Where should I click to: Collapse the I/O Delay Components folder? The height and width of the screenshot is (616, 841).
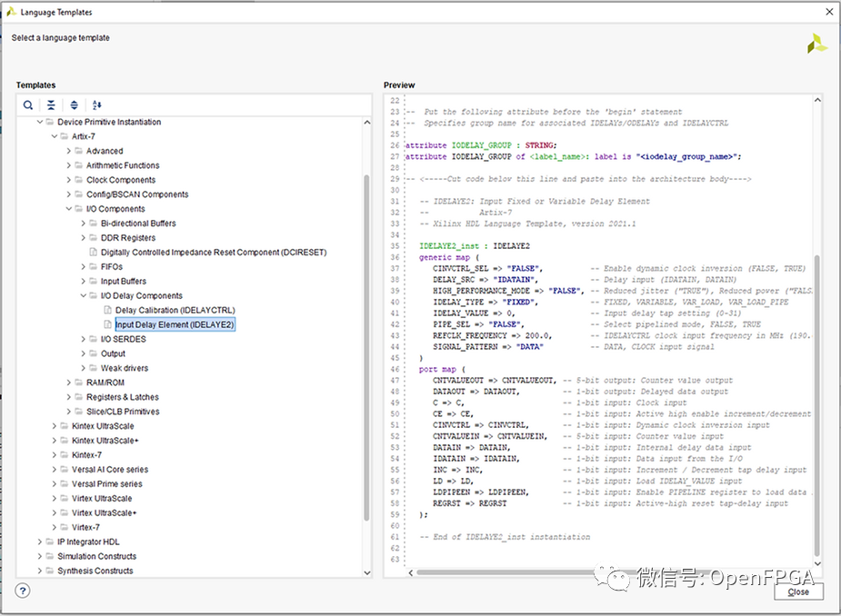(83, 296)
